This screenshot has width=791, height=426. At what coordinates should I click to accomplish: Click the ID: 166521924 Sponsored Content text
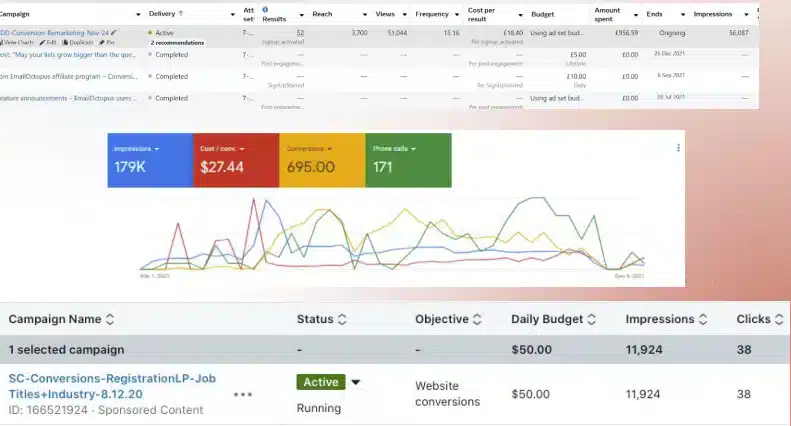(x=106, y=410)
